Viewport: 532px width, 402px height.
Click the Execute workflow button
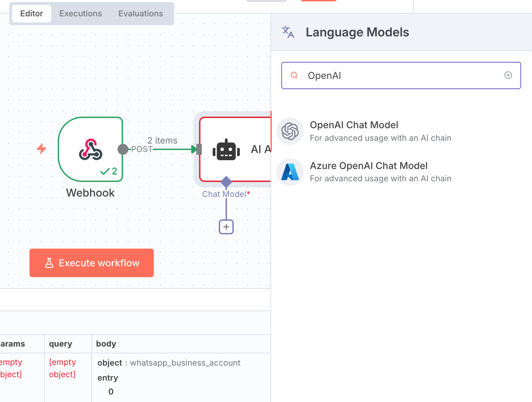[x=92, y=263]
